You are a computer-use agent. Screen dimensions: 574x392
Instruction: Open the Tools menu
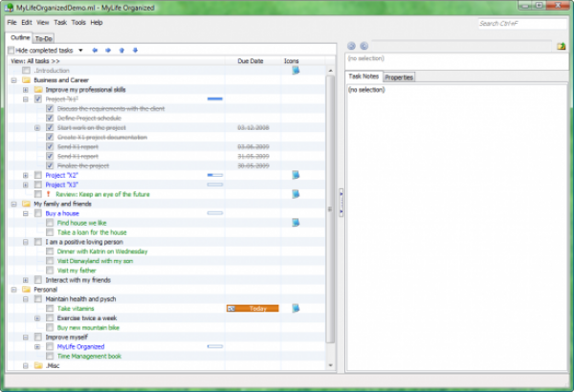tap(78, 22)
